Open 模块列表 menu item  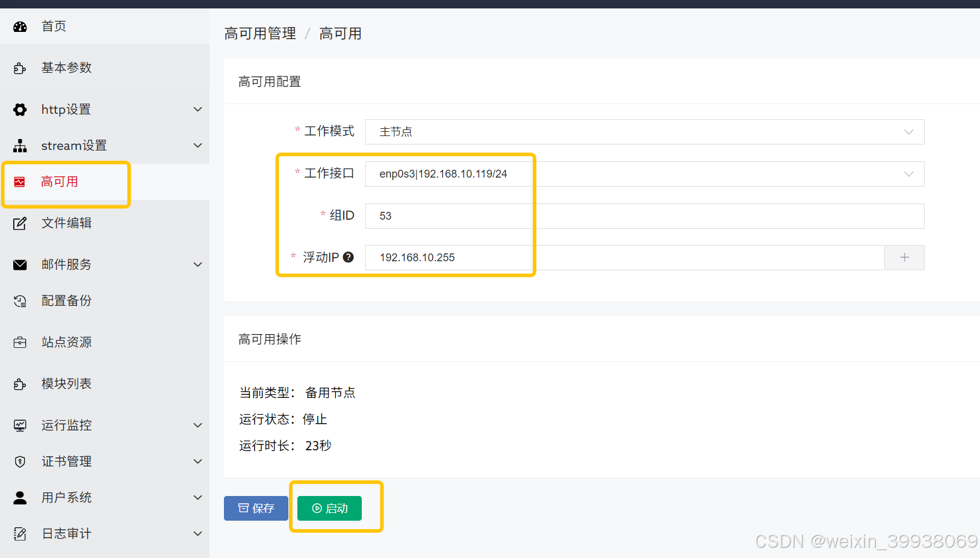pos(105,384)
